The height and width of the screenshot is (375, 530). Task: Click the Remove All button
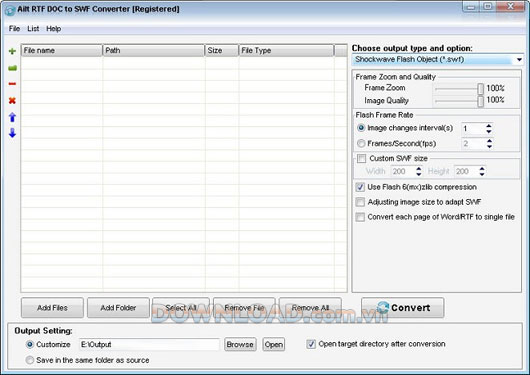tap(310, 308)
